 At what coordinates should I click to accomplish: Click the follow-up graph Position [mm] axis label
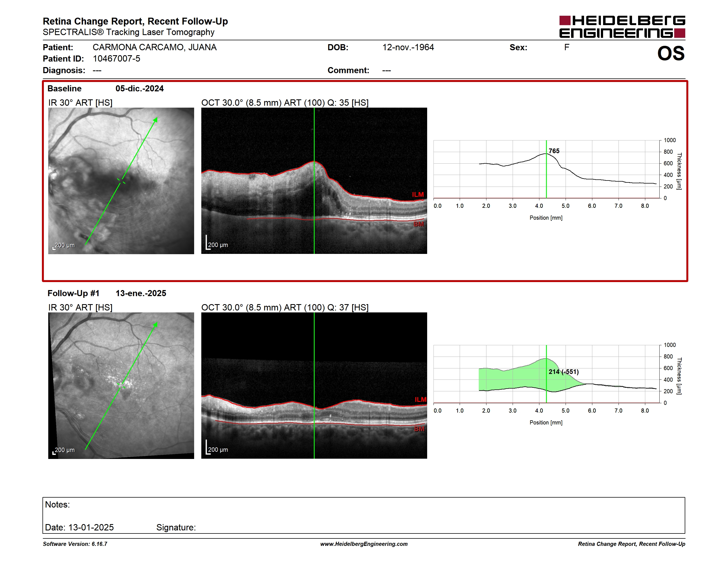click(546, 423)
